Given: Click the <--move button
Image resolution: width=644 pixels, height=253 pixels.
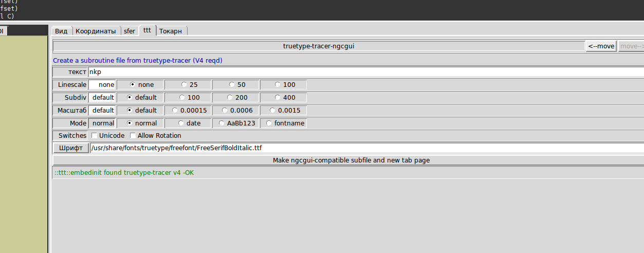Looking at the screenshot, I should pos(601,46).
